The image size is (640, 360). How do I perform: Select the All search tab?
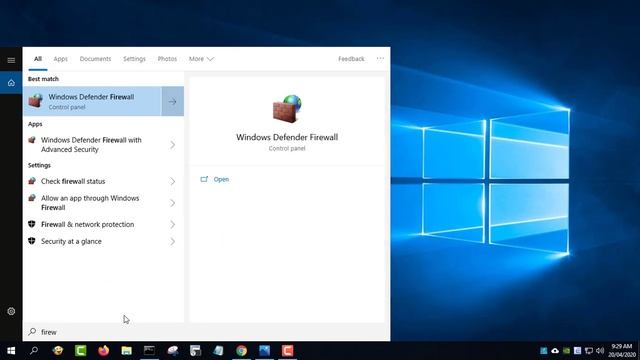point(38,59)
